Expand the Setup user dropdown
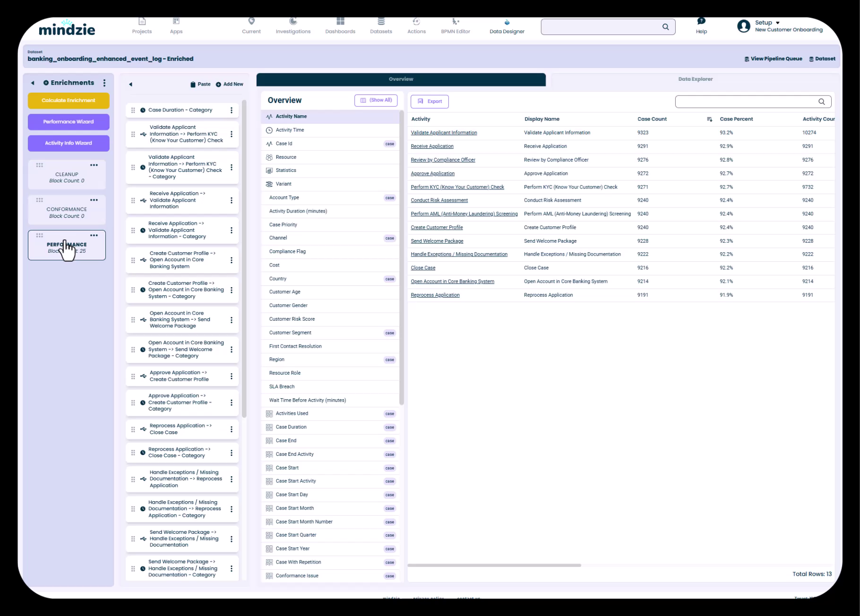 pyautogui.click(x=777, y=23)
